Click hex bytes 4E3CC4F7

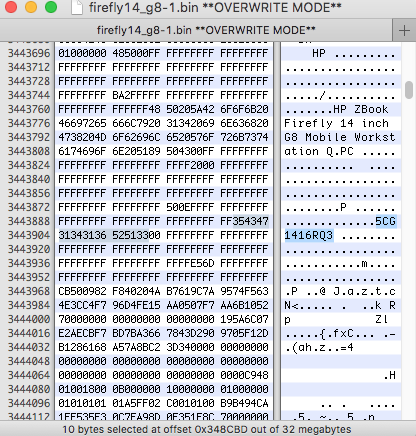tap(82, 305)
